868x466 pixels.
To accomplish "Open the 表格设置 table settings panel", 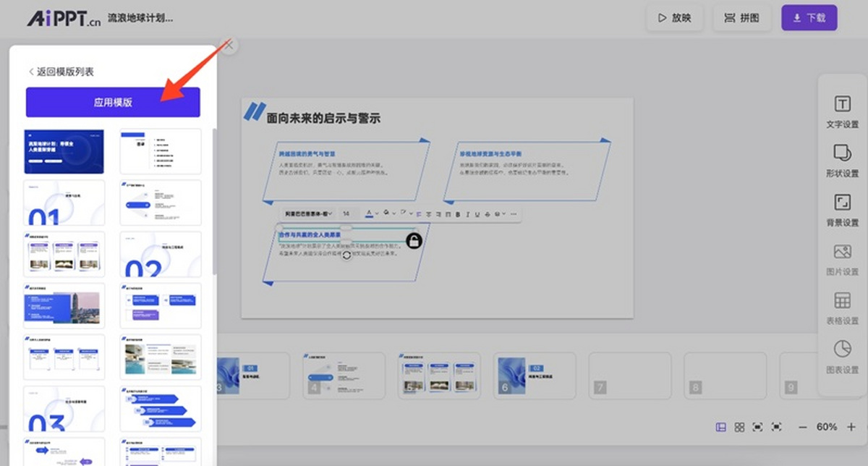I will 842,308.
